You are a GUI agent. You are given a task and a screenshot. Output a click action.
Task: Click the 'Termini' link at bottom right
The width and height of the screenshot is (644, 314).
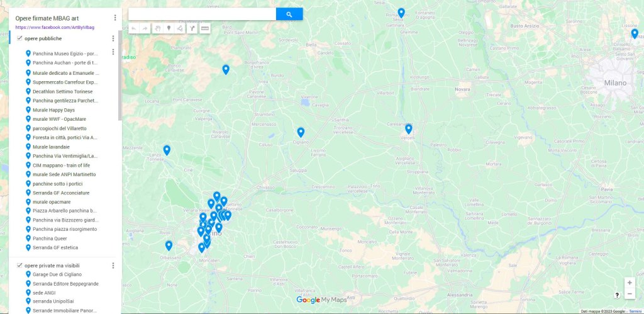[635, 311]
